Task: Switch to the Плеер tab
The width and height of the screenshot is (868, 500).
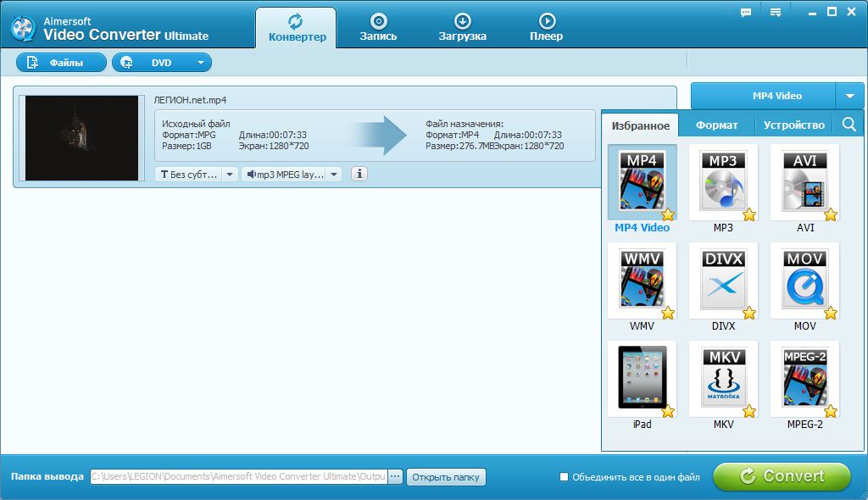Action: coord(547,28)
